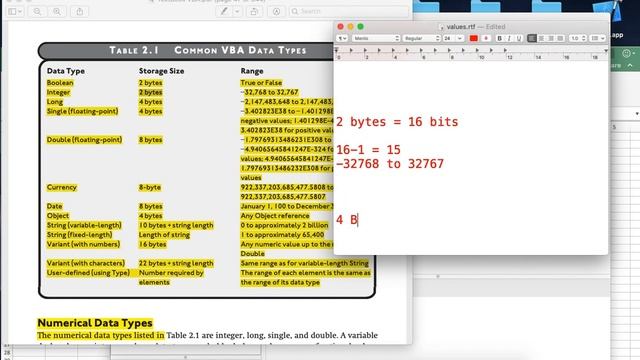The image size is (640, 360).
Task: Click 'Any Object reference' range cell
Action: [x=275, y=216]
